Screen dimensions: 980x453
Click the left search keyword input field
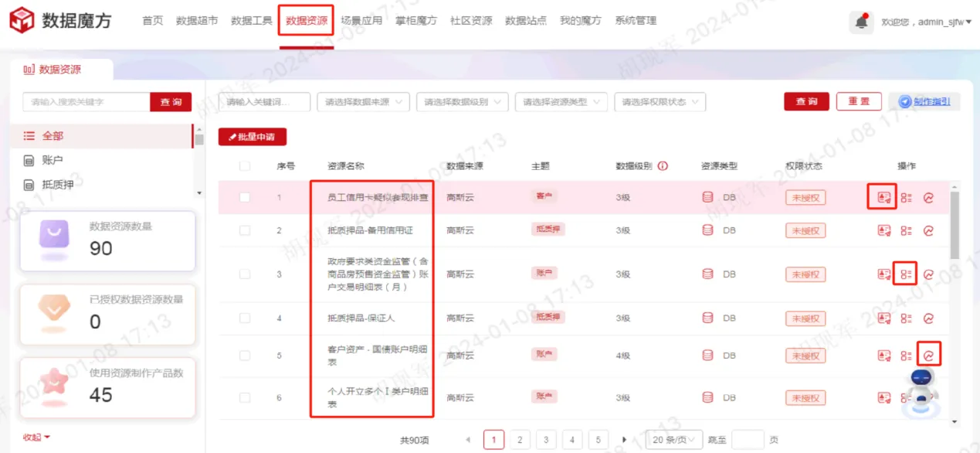[86, 102]
